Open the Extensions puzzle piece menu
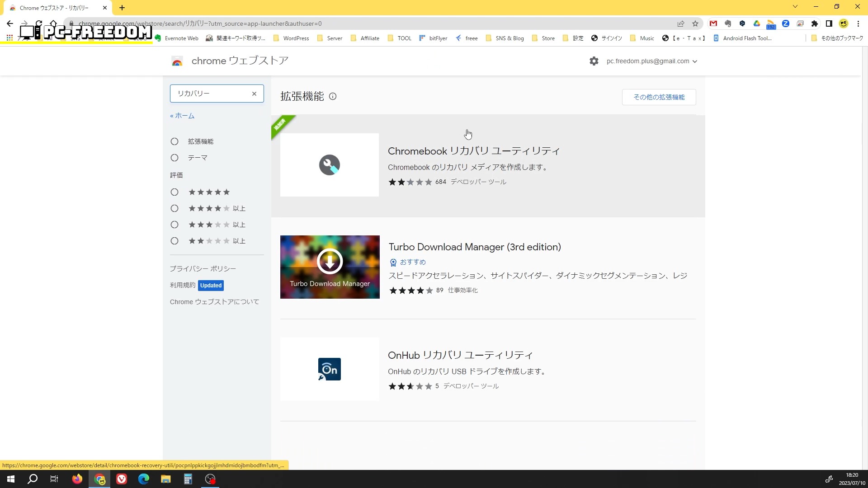 [x=815, y=23]
